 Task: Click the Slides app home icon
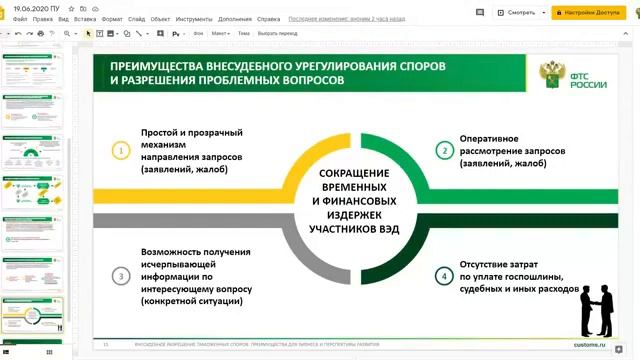pos(2,13)
